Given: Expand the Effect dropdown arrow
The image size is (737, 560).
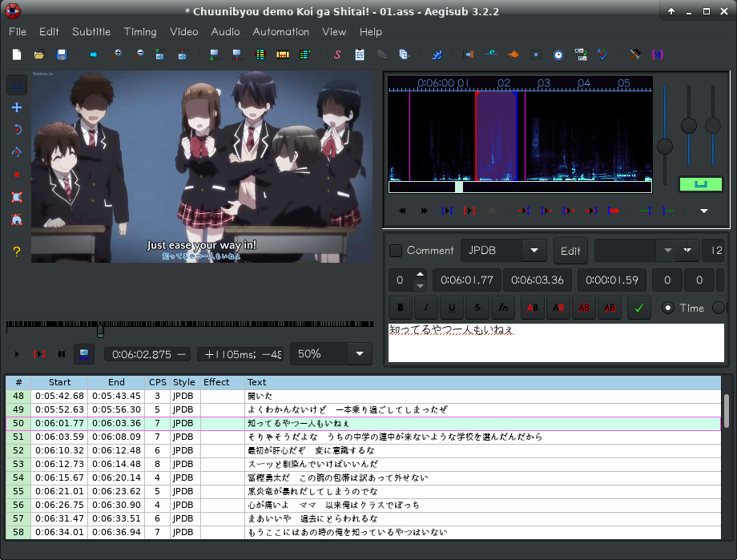Looking at the screenshot, I should [687, 251].
